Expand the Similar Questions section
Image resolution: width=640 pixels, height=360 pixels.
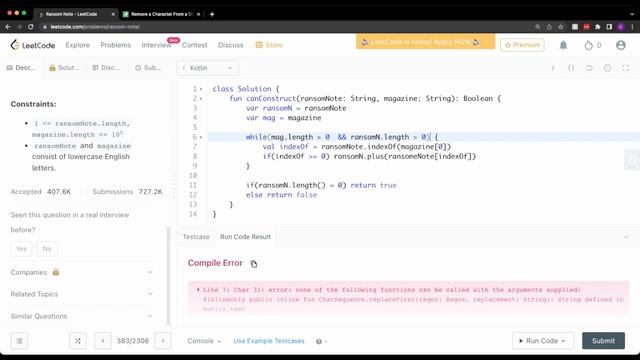pos(82,316)
